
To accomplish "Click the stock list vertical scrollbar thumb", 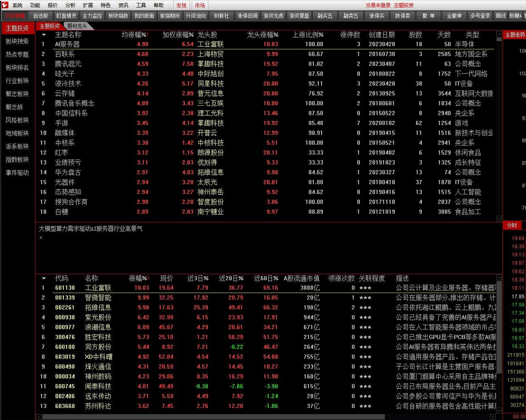I will pos(499,327).
